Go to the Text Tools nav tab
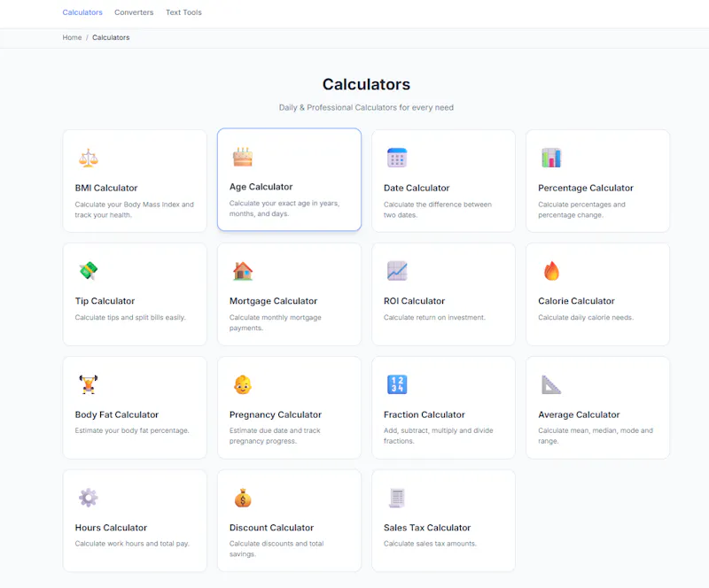 tap(183, 12)
